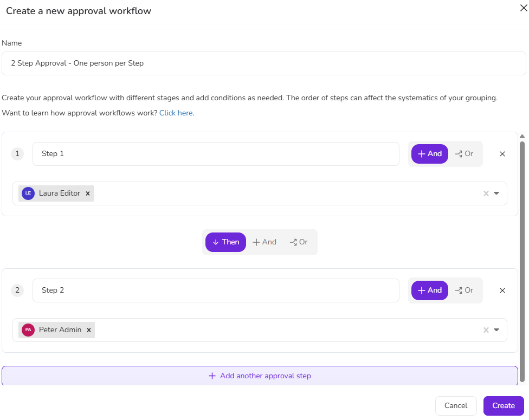
Task: Clear all approvers in Step 2 field
Action: pos(486,330)
